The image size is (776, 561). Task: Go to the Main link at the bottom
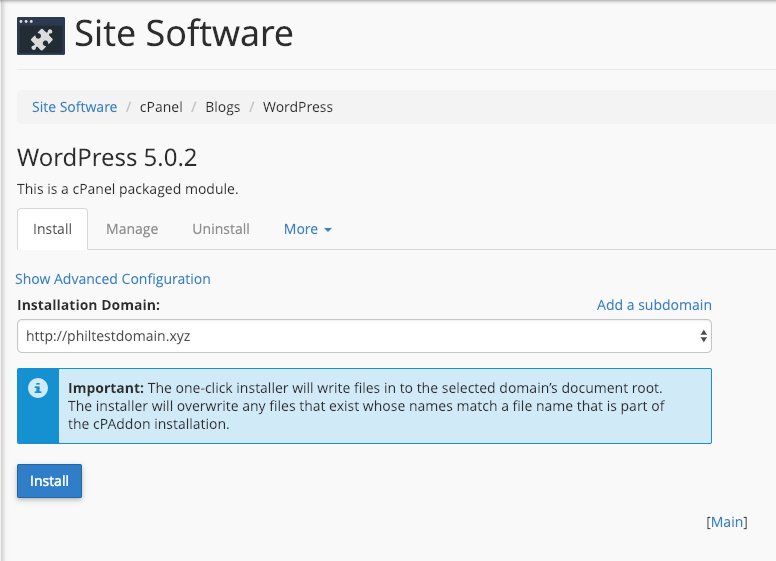coord(727,522)
